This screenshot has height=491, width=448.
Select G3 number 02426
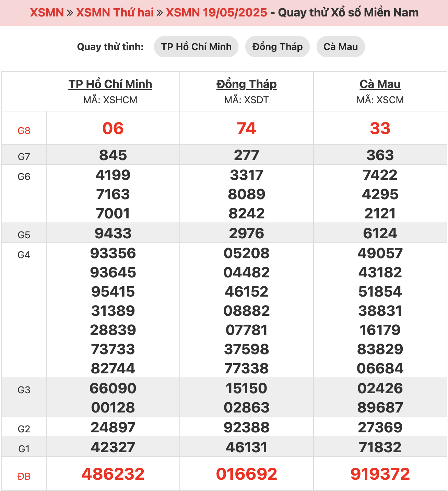tap(380, 388)
